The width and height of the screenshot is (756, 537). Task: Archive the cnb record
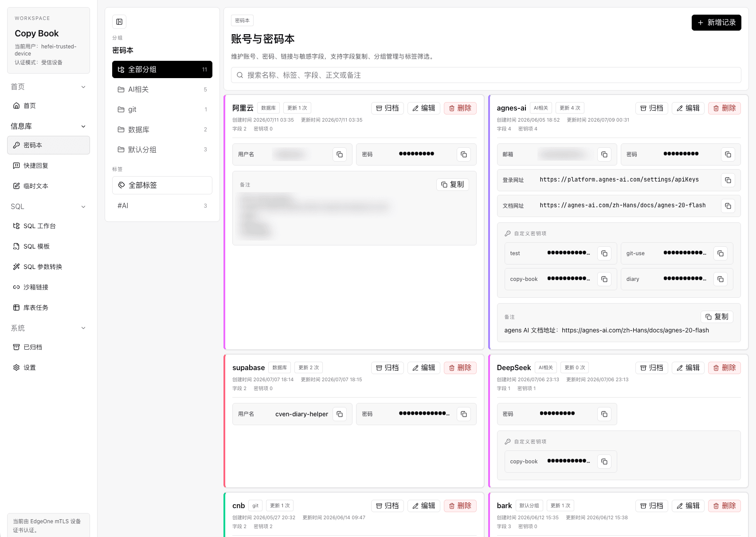click(388, 506)
